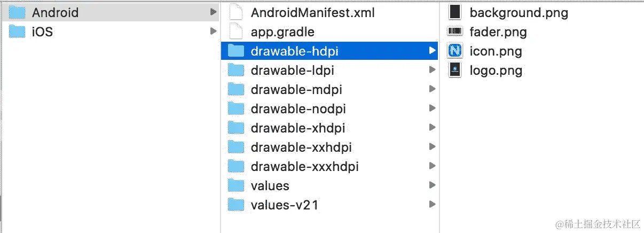Select the fader.png thumbnail icon

[x=455, y=32]
